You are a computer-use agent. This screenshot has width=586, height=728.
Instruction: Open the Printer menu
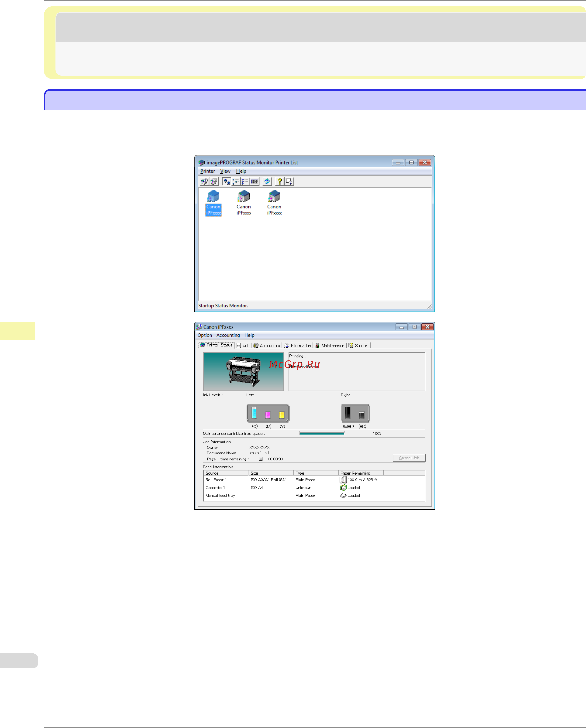(x=208, y=171)
